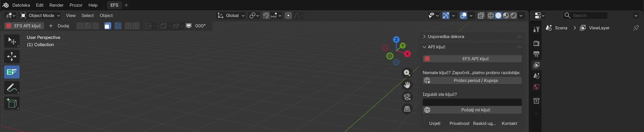
Task: Select the Move tool
Action: [12, 56]
